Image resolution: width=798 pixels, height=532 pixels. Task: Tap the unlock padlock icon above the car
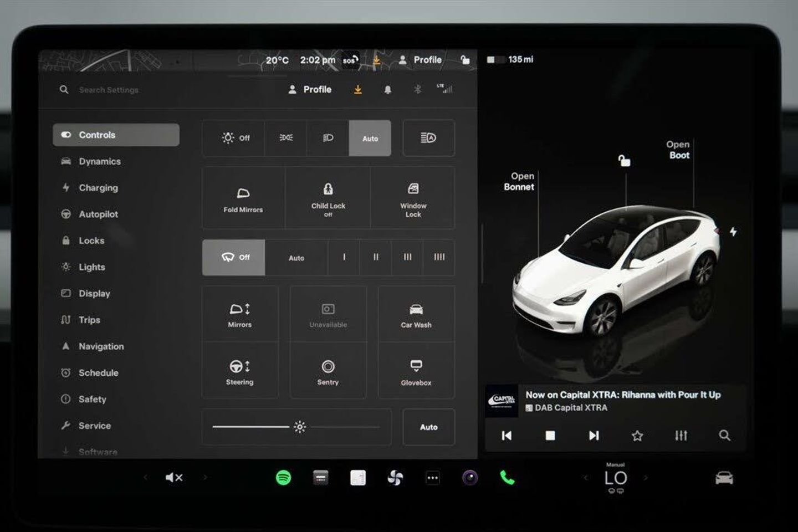point(625,161)
